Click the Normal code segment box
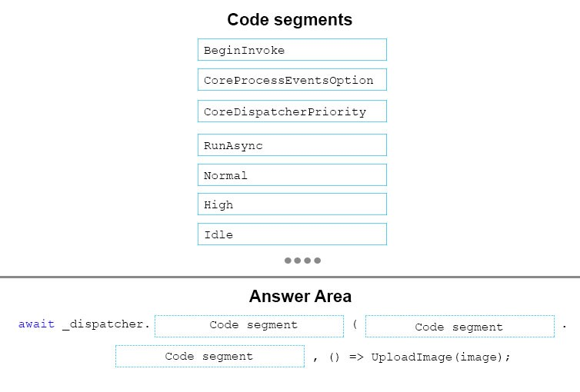Screen dimensions: 580x392 pos(292,174)
